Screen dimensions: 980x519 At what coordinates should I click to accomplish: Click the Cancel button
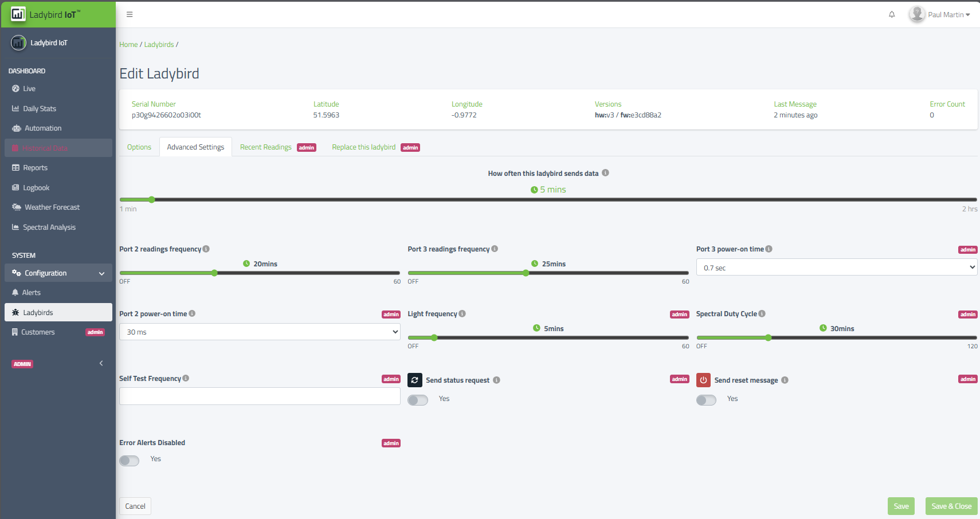point(135,506)
